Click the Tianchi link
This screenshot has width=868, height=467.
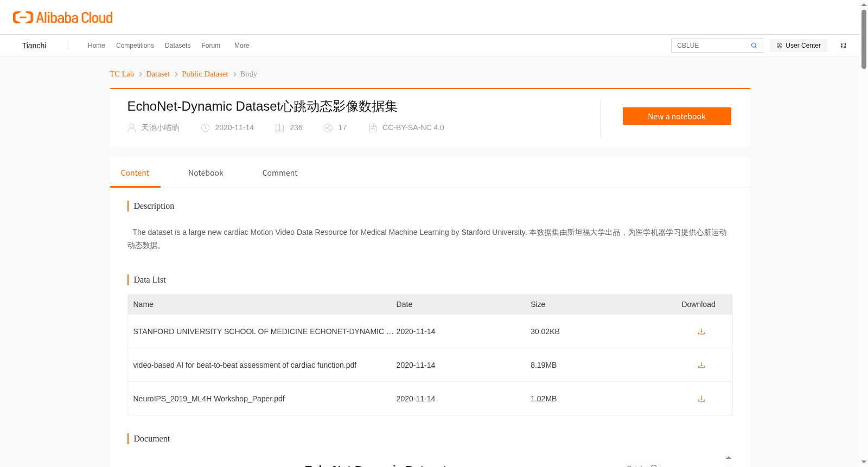pyautogui.click(x=34, y=46)
